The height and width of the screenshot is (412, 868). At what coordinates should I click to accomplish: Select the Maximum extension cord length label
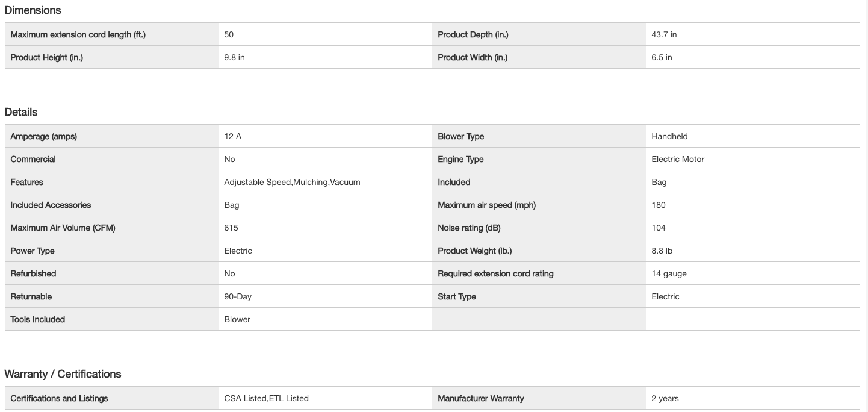tap(78, 34)
